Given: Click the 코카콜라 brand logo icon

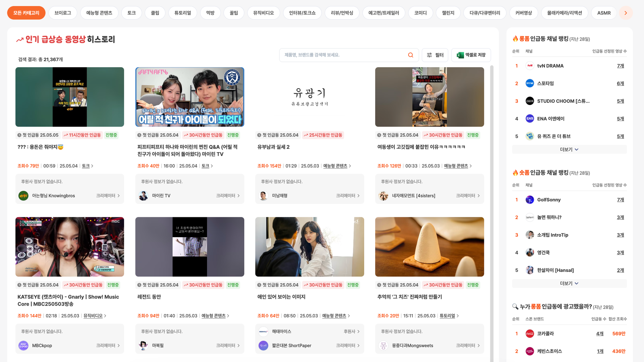Looking at the screenshot, I should [x=530, y=333].
